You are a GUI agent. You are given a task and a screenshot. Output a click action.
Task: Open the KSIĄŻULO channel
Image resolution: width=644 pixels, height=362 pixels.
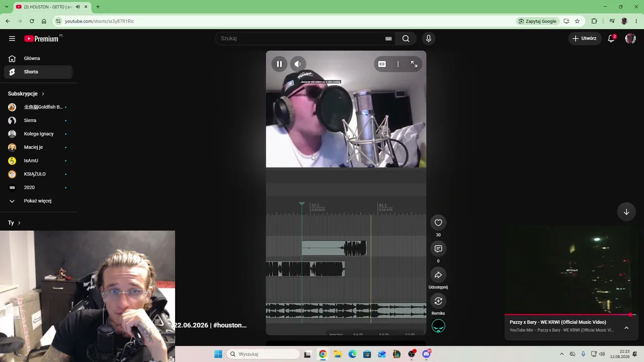[38, 174]
